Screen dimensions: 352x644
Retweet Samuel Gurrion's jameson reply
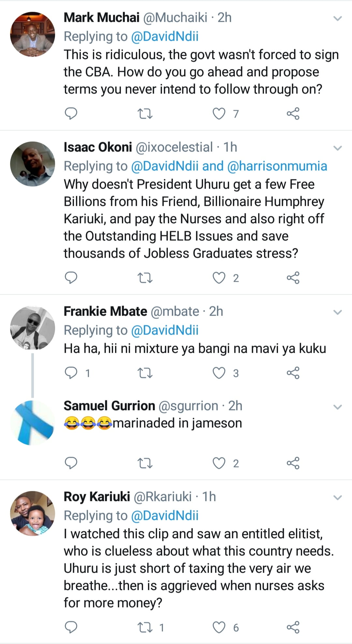145,463
